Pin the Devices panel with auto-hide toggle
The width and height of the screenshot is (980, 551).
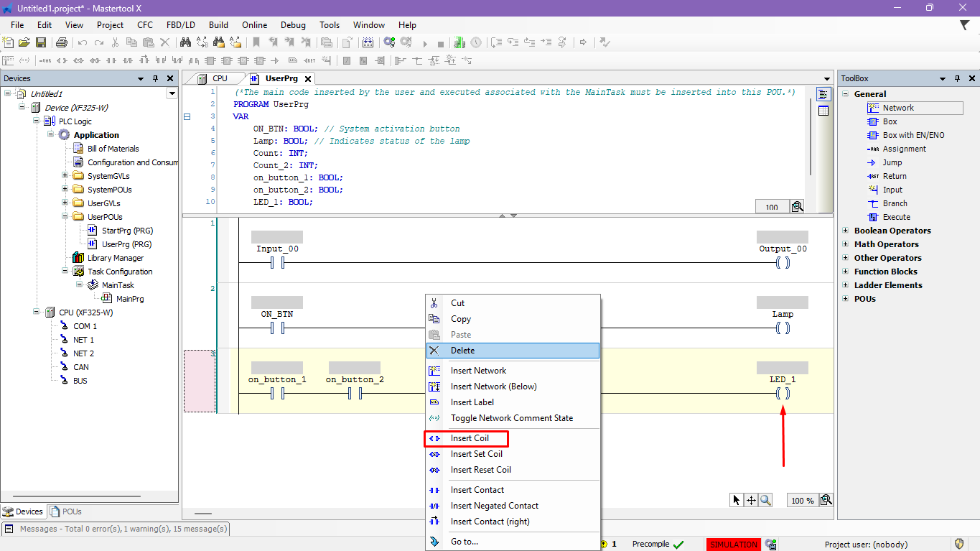pyautogui.click(x=156, y=78)
